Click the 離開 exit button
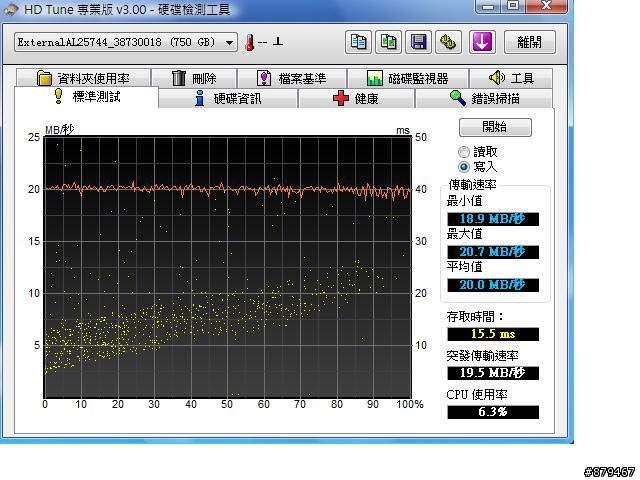The image size is (640, 480). coord(529,42)
